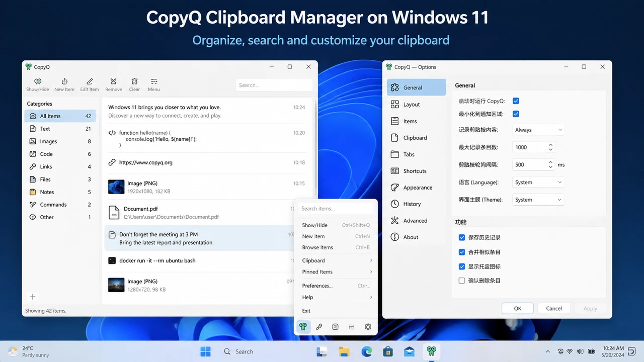Open the 记录剪贴板内容 Always dropdown
Image resolution: width=644 pixels, height=362 pixels.
(538, 130)
